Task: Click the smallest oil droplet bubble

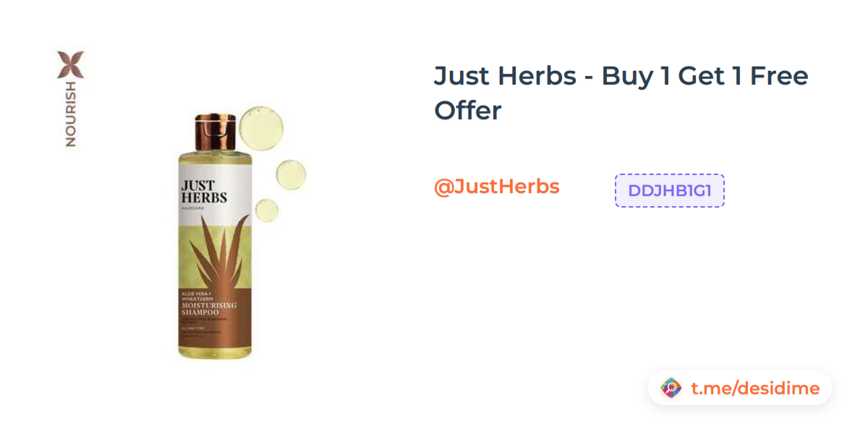Action: tap(266, 210)
